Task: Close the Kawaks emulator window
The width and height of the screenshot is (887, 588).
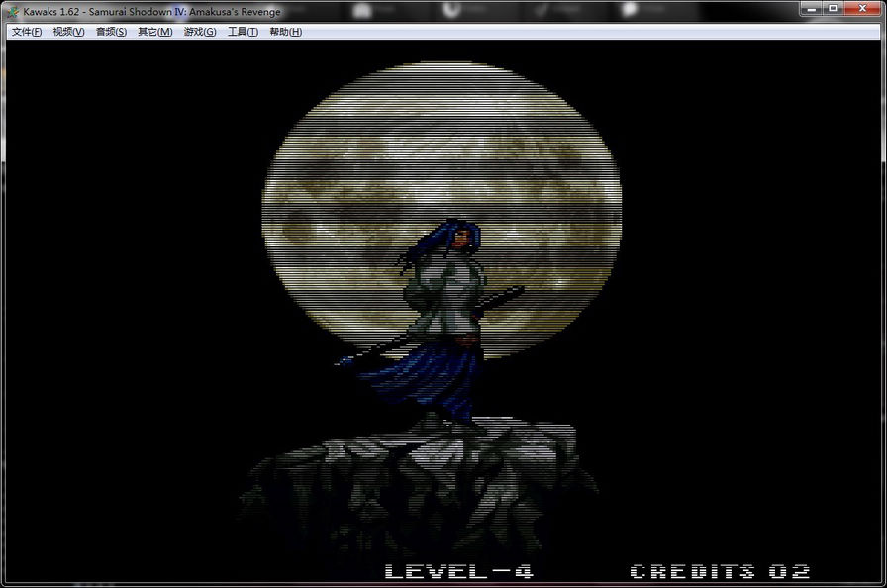Action: click(862, 9)
